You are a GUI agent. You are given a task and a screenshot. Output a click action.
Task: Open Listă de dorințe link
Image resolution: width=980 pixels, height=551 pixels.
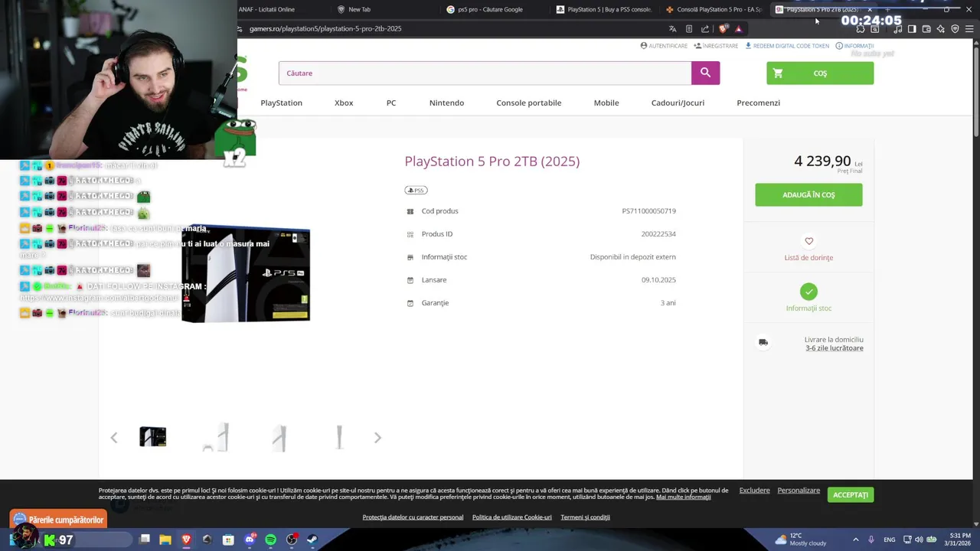[x=808, y=258]
